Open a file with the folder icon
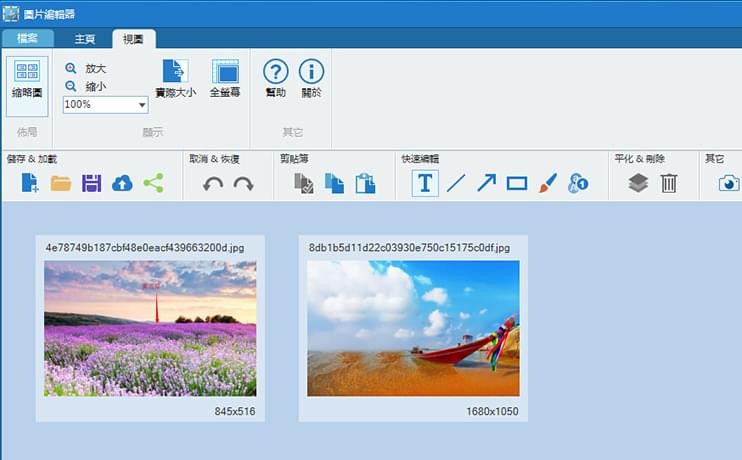The image size is (742, 460). (61, 183)
